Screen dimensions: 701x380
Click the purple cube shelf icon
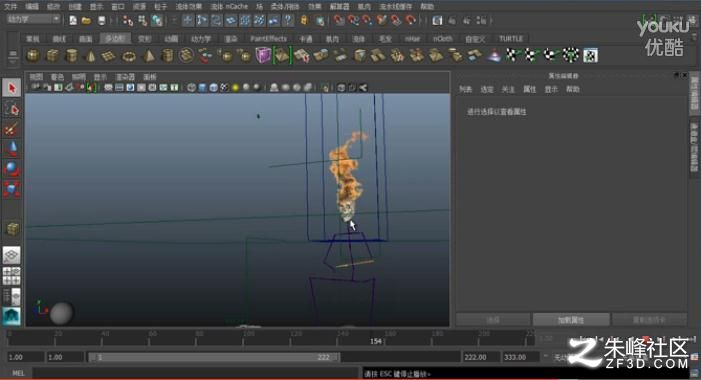pos(263,55)
